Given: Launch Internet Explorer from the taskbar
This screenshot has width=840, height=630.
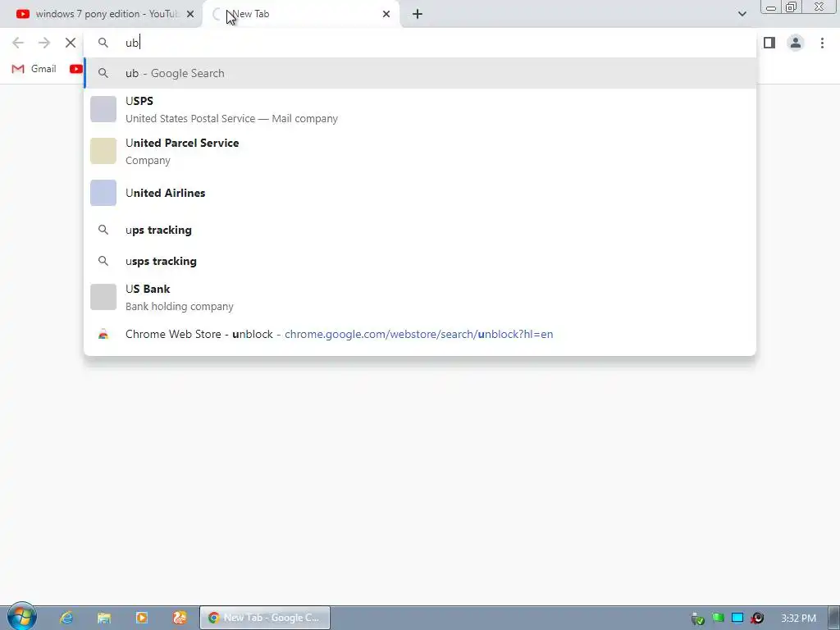Looking at the screenshot, I should coord(66,618).
